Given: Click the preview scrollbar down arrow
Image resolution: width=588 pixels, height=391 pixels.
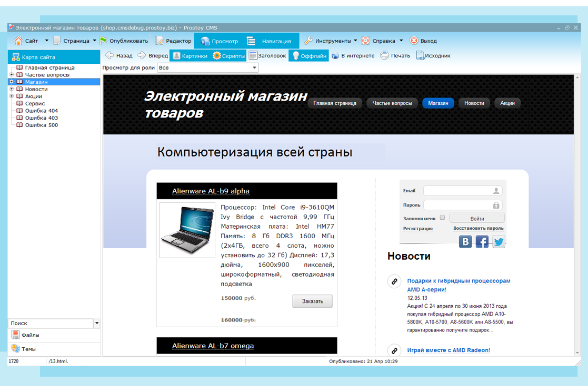Looking at the screenshot, I should click(x=577, y=353).
